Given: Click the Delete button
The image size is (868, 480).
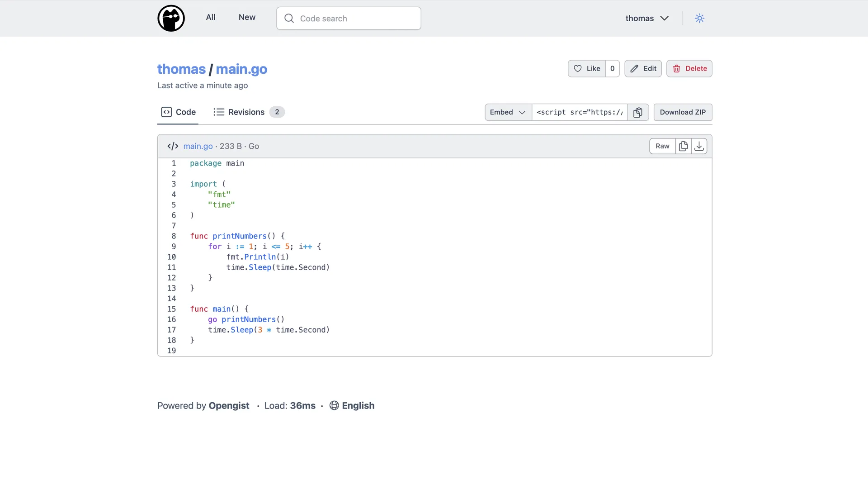Looking at the screenshot, I should (689, 68).
